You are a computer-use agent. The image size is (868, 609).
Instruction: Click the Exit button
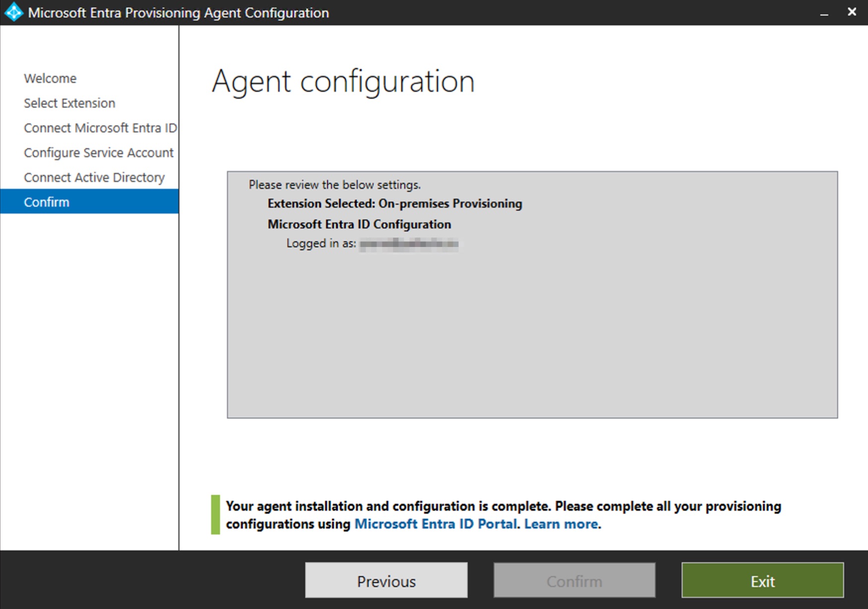coord(762,580)
